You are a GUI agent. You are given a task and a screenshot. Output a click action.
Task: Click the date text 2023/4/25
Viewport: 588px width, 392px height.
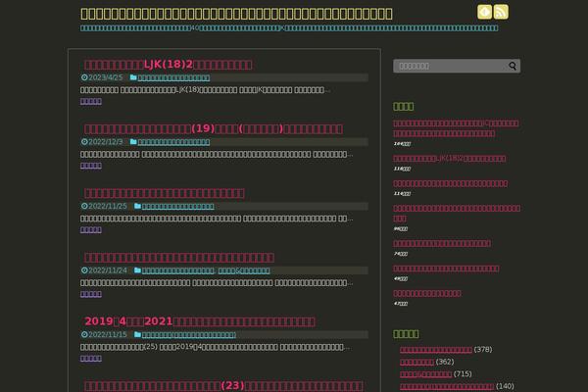pyautogui.click(x=106, y=77)
